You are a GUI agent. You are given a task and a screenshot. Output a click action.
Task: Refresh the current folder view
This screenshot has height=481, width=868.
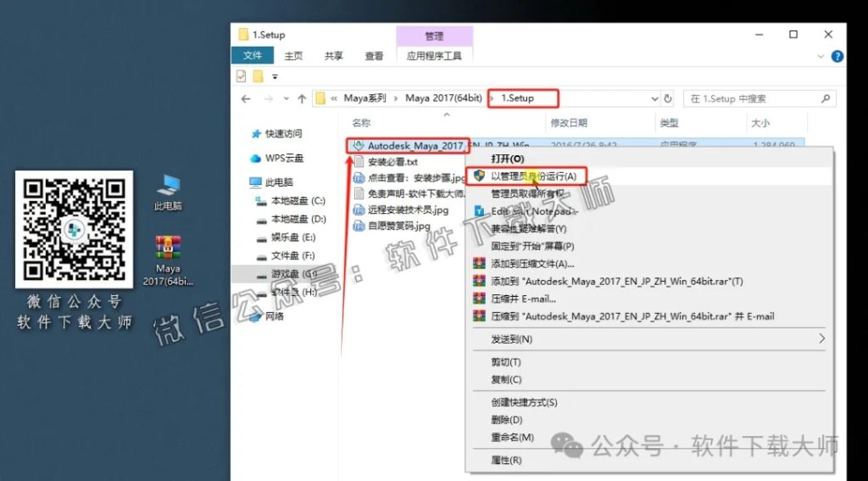pyautogui.click(x=668, y=98)
